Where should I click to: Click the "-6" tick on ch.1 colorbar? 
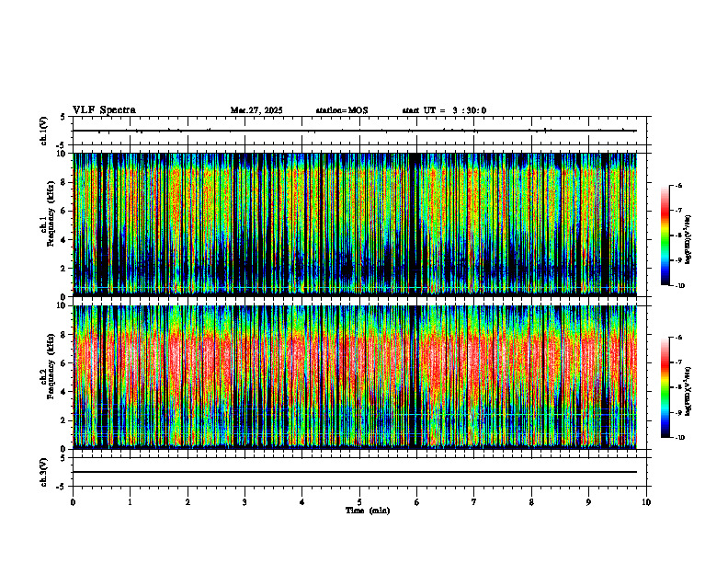(x=678, y=186)
